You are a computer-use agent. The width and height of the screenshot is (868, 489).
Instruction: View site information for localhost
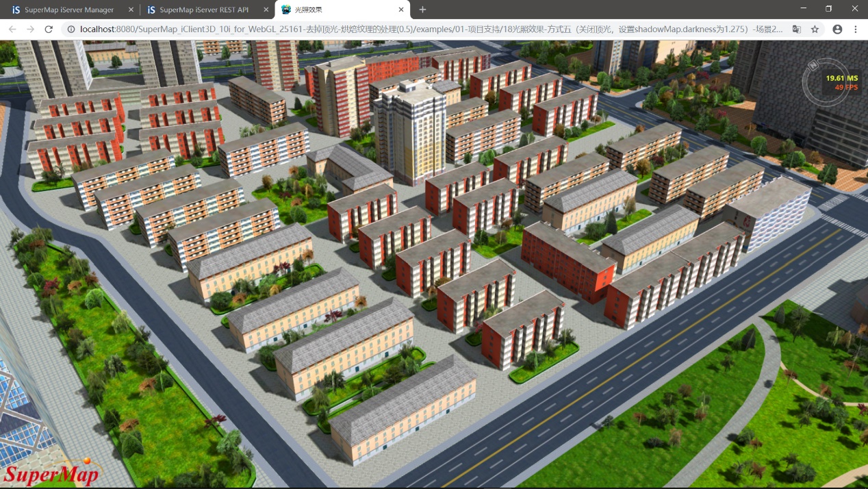tap(71, 29)
